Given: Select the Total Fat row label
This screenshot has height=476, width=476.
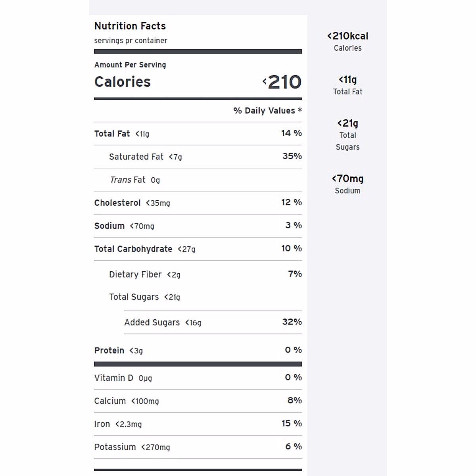Looking at the screenshot, I should (x=112, y=134).
